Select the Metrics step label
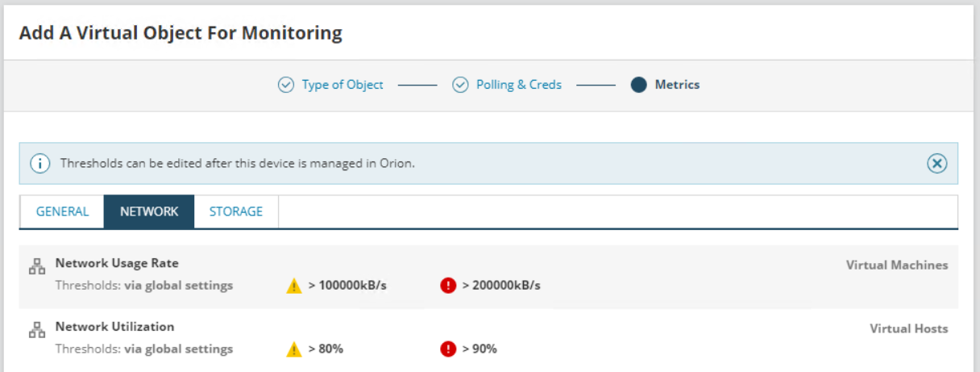The image size is (980, 372). coord(676,85)
